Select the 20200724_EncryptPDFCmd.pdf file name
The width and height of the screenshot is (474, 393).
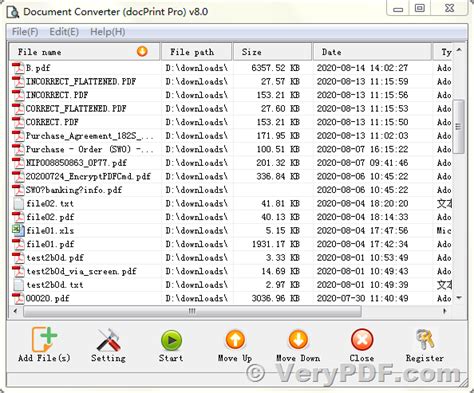click(x=88, y=176)
